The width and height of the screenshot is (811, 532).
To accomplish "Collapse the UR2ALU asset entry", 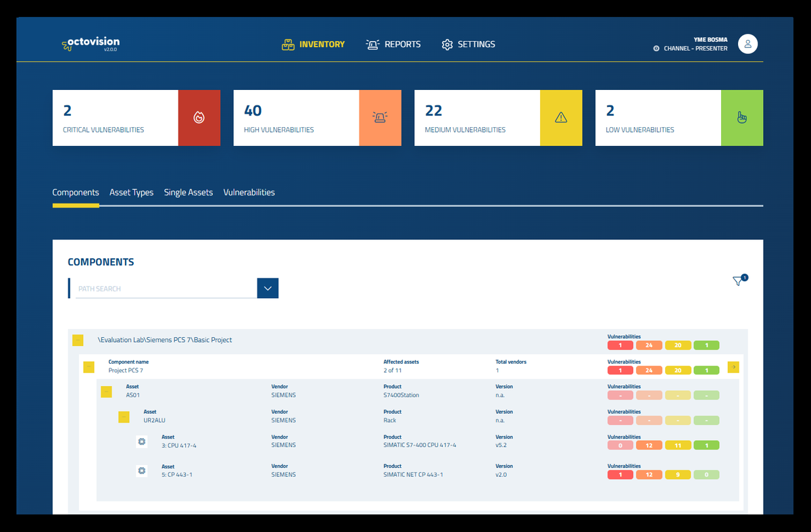I will (x=124, y=417).
